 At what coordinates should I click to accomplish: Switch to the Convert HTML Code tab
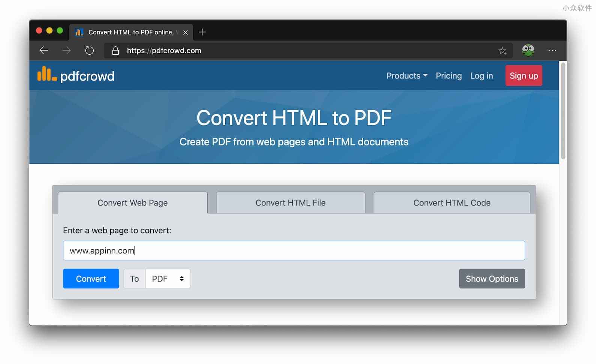pos(452,203)
